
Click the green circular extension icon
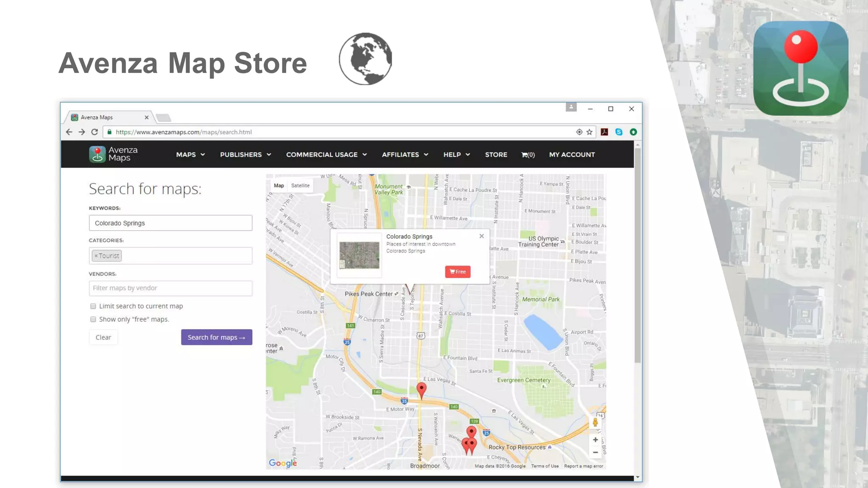[x=634, y=132]
